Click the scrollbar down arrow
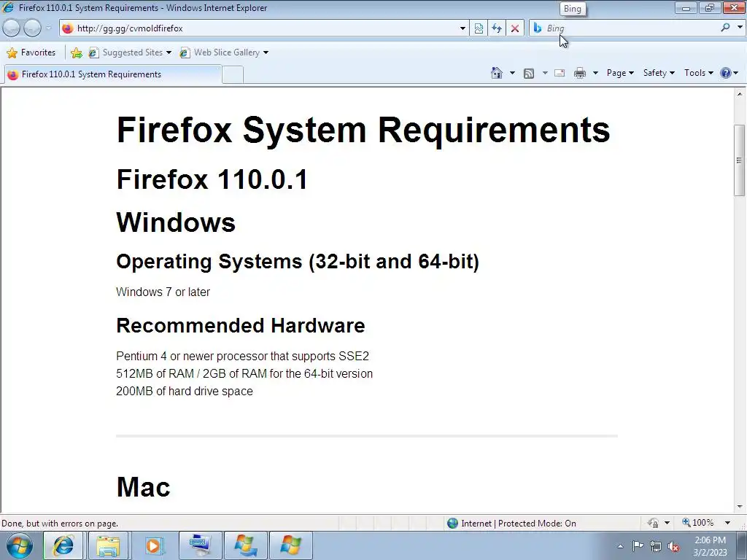 coord(740,507)
